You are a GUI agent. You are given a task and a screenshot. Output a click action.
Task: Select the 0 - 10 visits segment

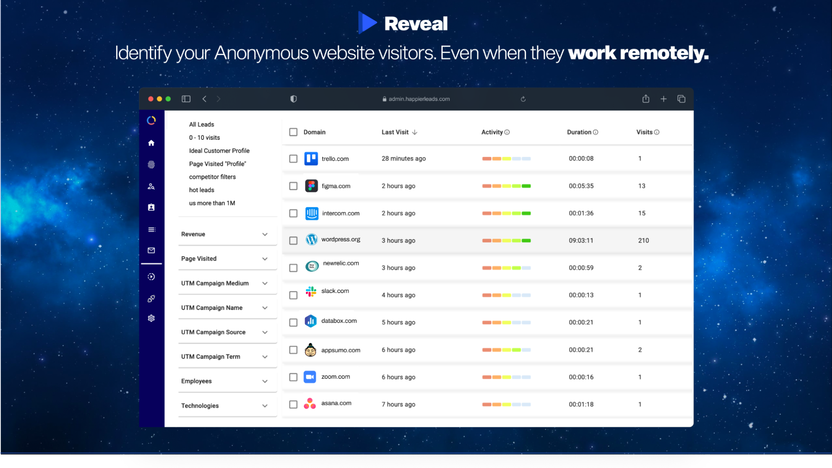[x=204, y=137]
